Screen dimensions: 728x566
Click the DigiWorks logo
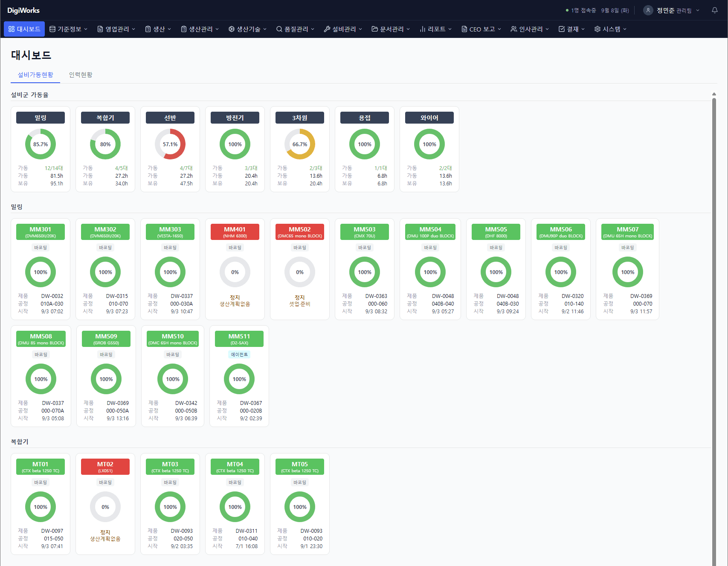click(23, 10)
